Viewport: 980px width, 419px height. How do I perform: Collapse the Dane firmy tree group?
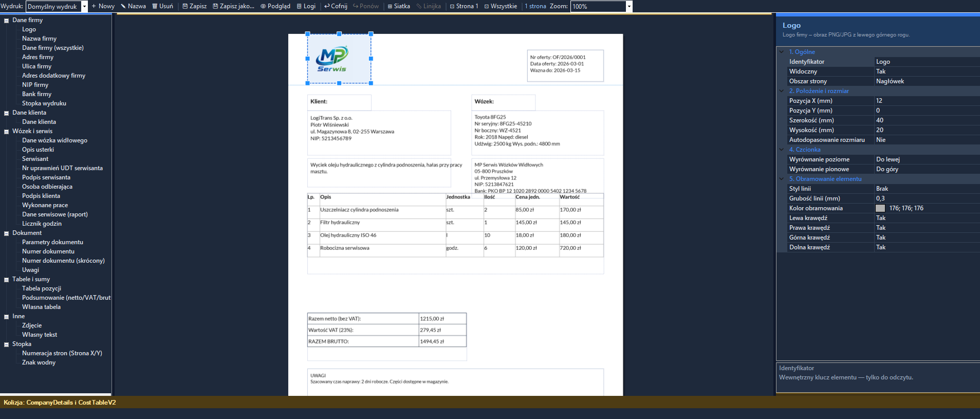[x=7, y=21]
